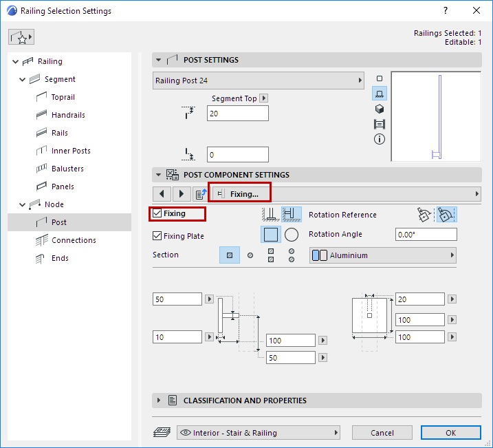Open the Railing Post 24 dropdown
Screen dimensions: 493x448
pyautogui.click(x=259, y=81)
